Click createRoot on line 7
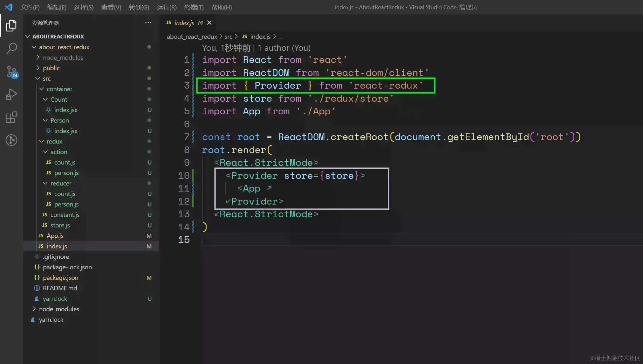Viewport: 643px width, 364px height. 359,137
